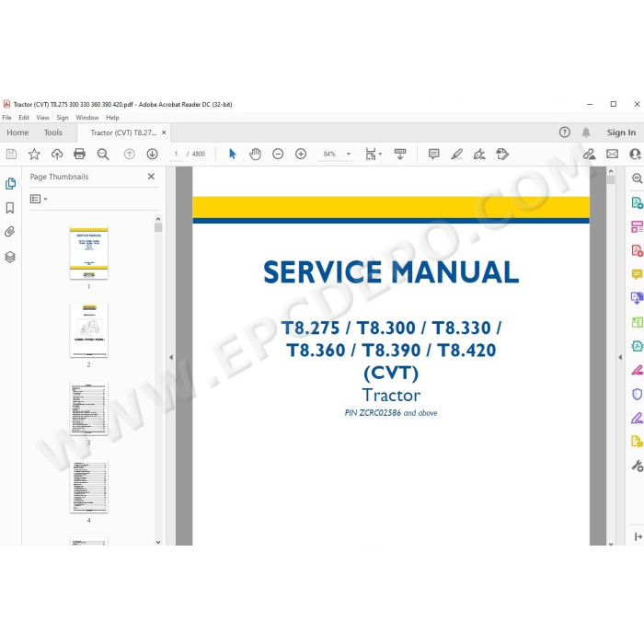644x644 pixels.
Task: Open the Layers panel icon
Action: pos(10,257)
